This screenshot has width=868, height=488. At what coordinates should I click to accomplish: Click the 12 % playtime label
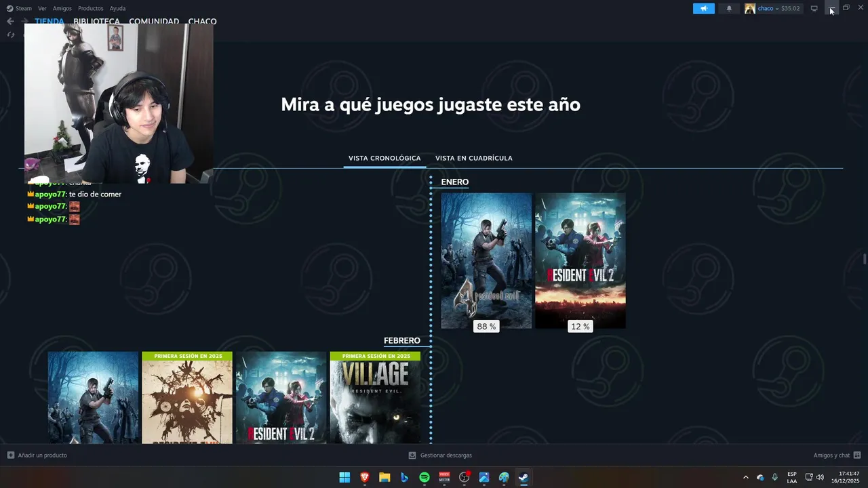580,327
